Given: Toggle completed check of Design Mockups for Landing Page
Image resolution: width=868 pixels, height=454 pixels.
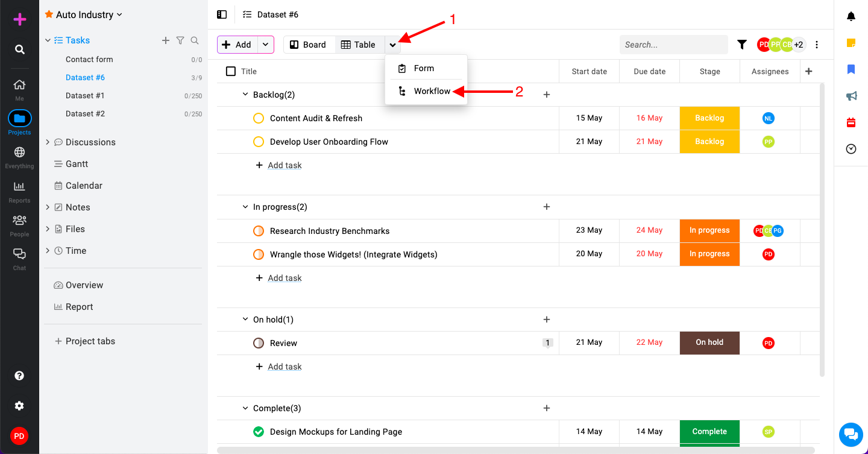Looking at the screenshot, I should (x=259, y=432).
